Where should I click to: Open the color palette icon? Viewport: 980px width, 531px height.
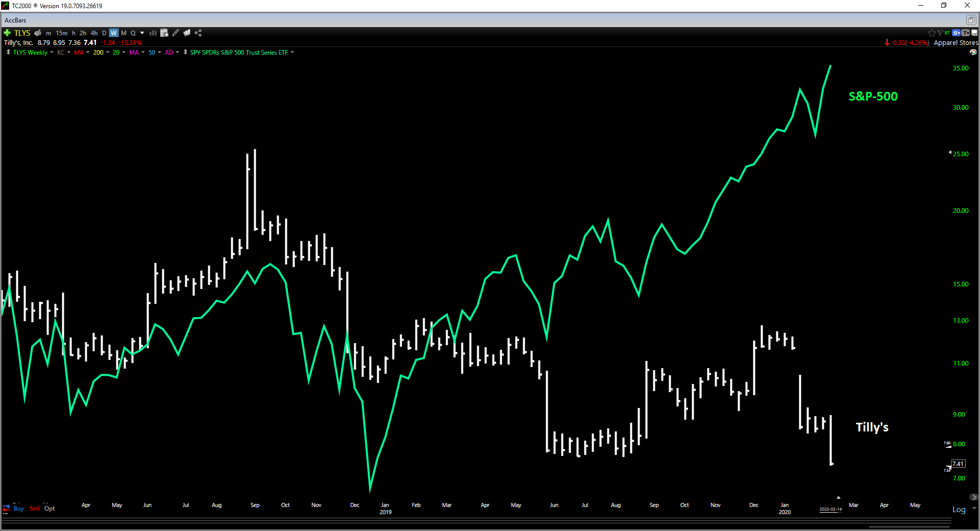[x=973, y=52]
